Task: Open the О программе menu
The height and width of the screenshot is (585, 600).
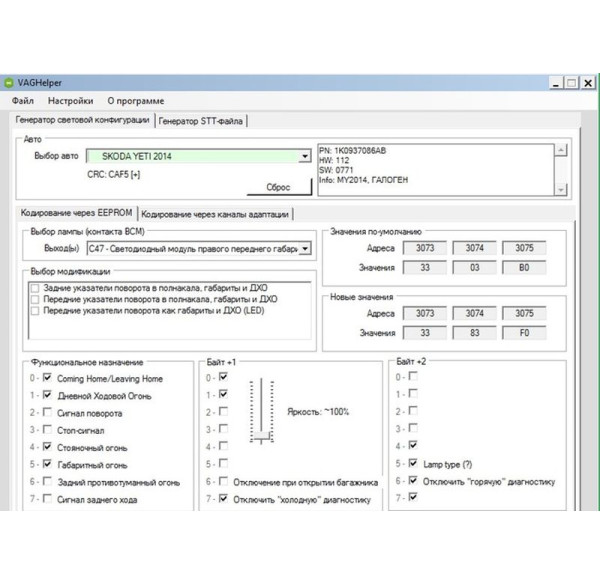Action: pyautogui.click(x=135, y=101)
